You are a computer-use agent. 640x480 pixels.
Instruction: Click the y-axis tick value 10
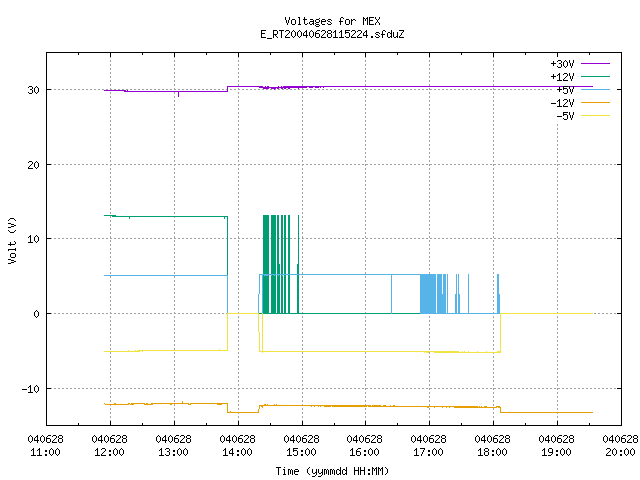coord(33,239)
